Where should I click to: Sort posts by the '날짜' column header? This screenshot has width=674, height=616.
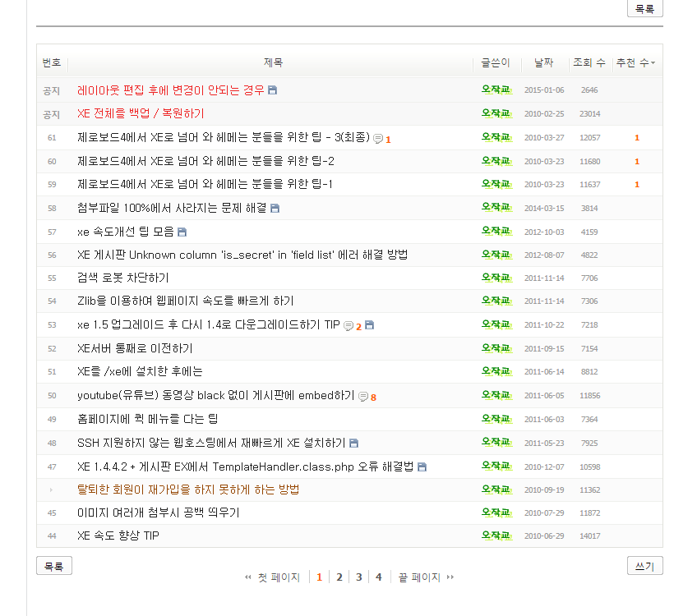click(x=543, y=63)
